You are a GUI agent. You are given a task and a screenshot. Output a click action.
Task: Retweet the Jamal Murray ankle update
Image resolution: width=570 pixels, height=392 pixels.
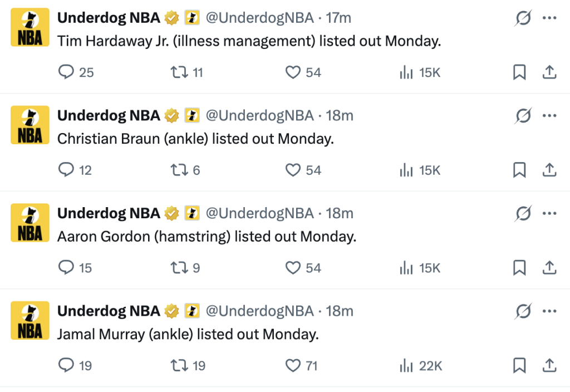[178, 365]
